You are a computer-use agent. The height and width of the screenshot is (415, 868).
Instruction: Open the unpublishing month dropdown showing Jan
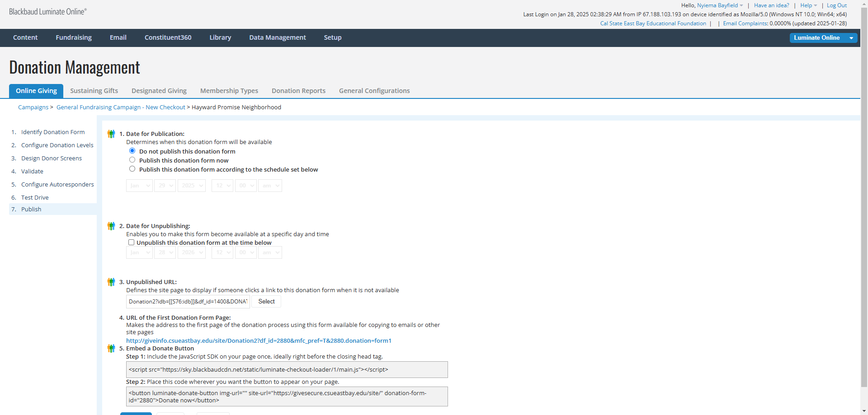pos(139,252)
